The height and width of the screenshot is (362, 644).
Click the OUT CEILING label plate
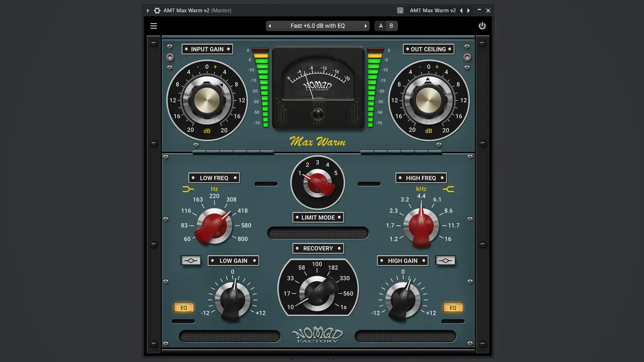pyautogui.click(x=429, y=49)
